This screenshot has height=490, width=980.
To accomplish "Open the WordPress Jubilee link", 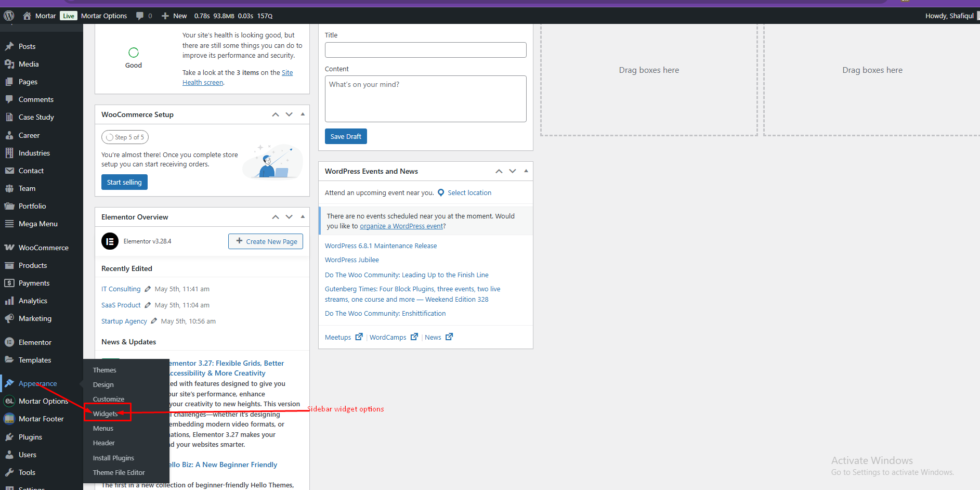I will [x=352, y=260].
